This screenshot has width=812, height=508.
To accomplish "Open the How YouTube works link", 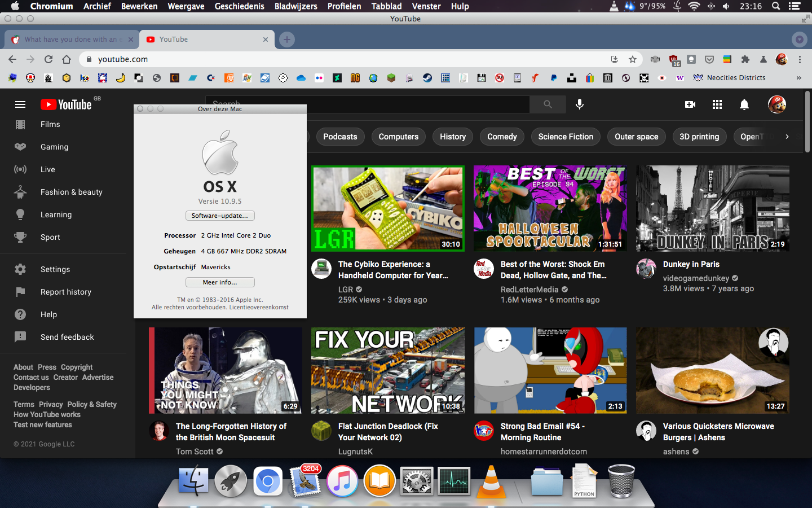I will click(47, 415).
